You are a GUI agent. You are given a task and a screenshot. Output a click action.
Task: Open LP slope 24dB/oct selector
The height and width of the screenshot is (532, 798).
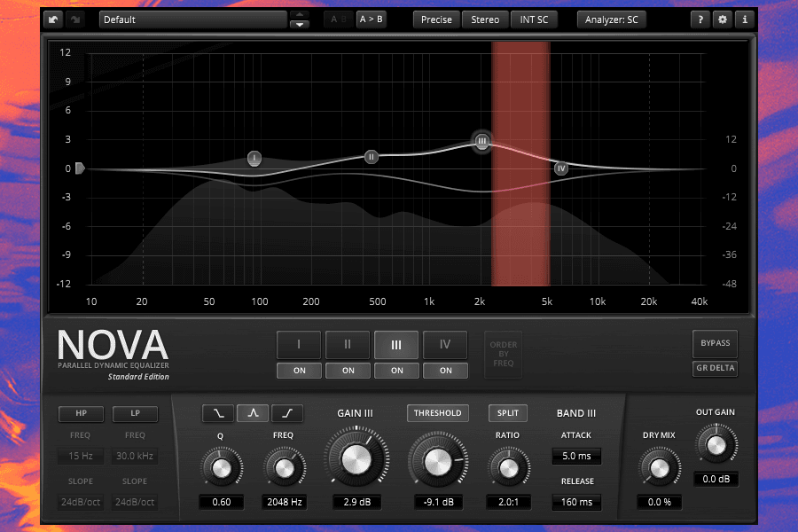click(135, 502)
